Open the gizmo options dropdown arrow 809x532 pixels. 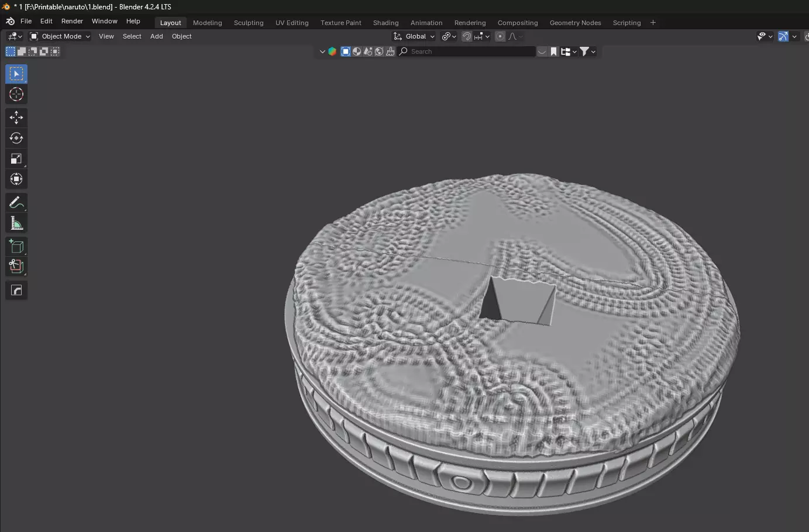(795, 36)
